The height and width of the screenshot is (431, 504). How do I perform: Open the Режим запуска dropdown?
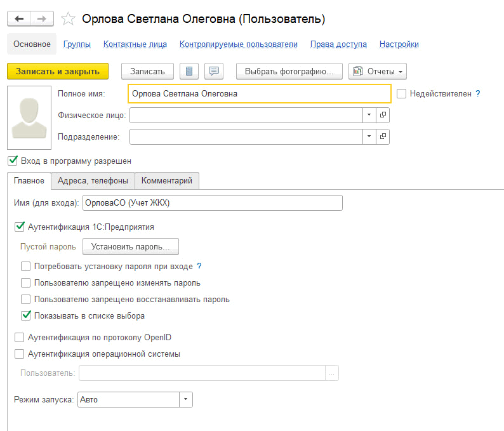pos(185,399)
